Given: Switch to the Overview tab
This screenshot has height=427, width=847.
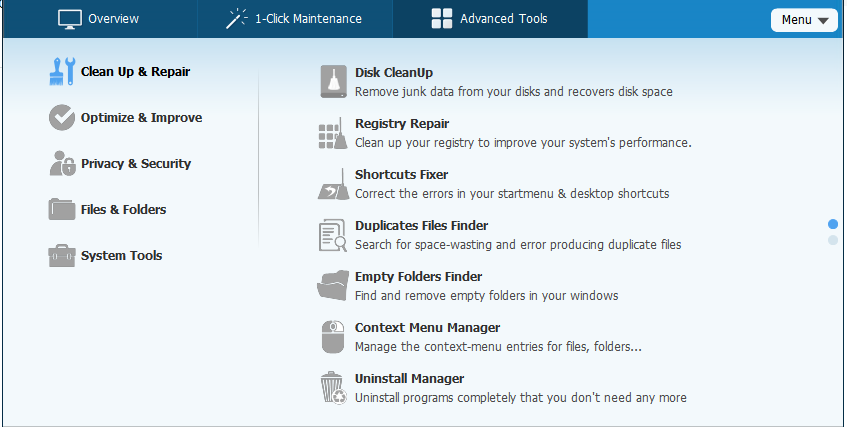Looking at the screenshot, I should pos(99,19).
